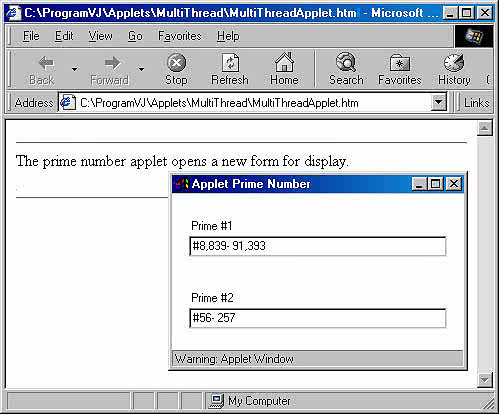The image size is (499, 414).
Task: Click the Back arrow toolbar icon
Action: pos(46,63)
